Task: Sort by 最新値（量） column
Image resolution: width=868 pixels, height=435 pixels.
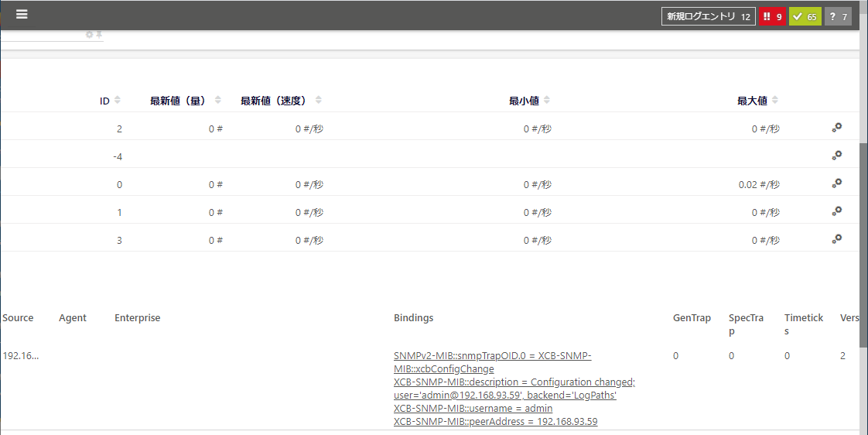Action: [x=186, y=101]
